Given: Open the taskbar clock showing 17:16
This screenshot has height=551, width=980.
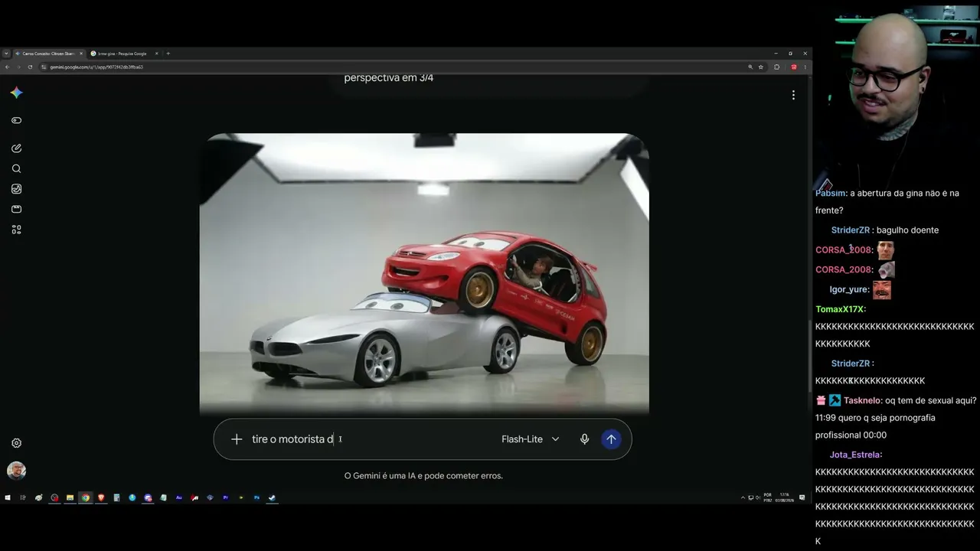Looking at the screenshot, I should [x=783, y=497].
